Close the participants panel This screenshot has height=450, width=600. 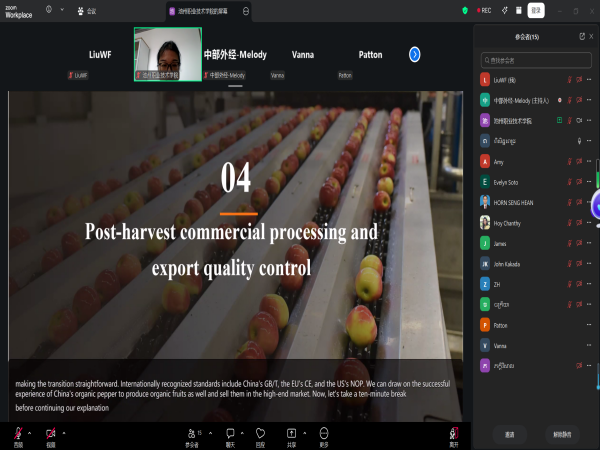click(591, 36)
